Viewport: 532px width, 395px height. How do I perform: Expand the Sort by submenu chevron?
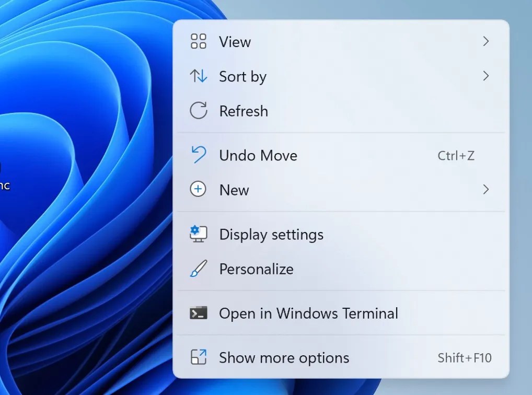[486, 76]
